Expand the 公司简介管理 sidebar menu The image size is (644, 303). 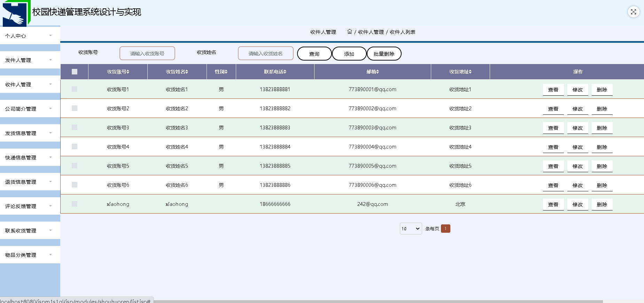tap(30, 109)
